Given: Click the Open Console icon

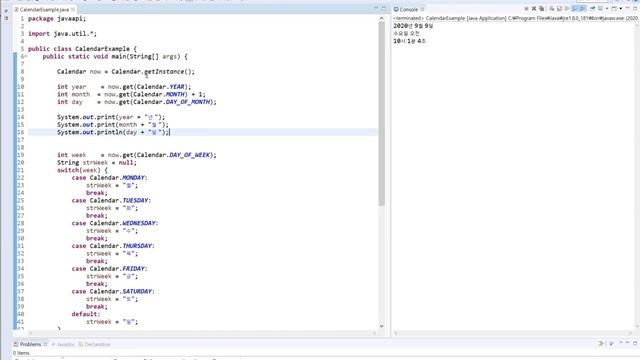Looking at the screenshot, I should (x=614, y=9).
